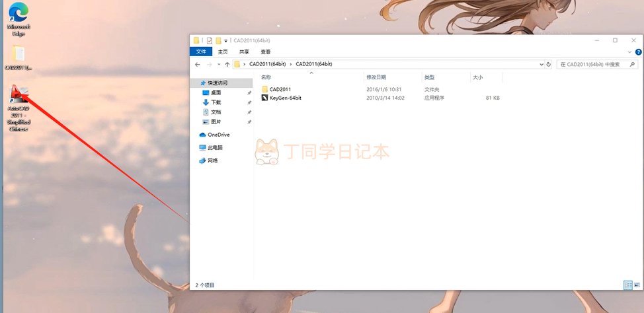Click the search box for CAD2011(64bit)
Screen dimensions: 644x313
point(595,64)
